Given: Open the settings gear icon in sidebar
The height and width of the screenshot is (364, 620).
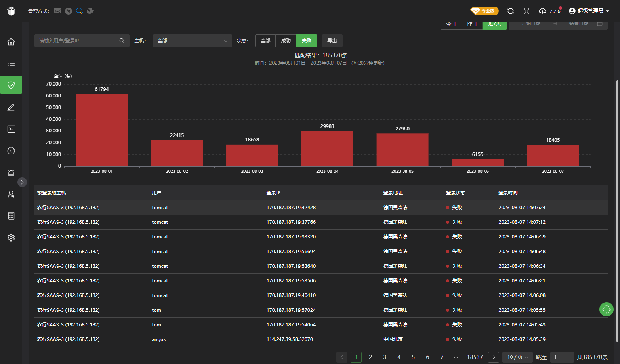Looking at the screenshot, I should click(11, 238).
